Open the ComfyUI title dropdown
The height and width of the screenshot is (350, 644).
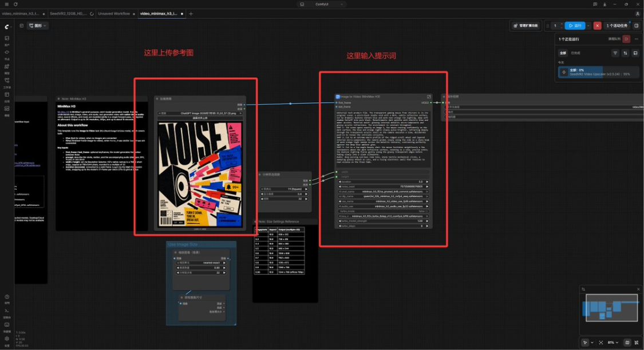click(x=322, y=4)
